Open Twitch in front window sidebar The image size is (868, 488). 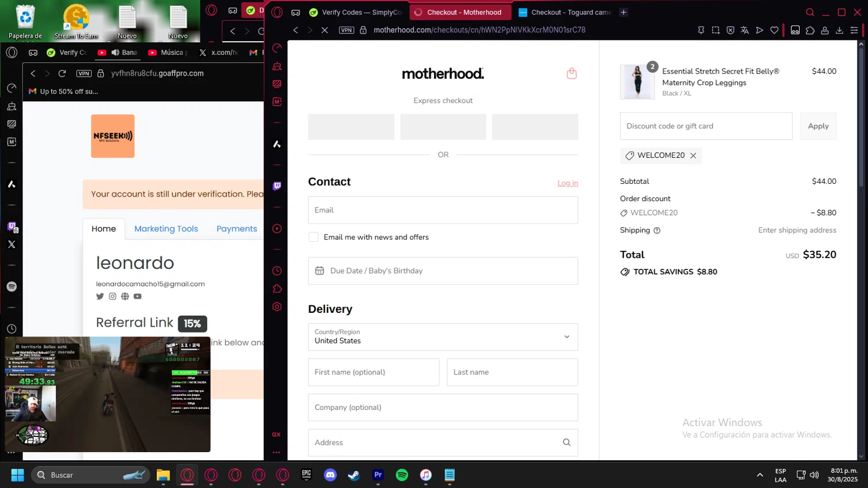277,186
